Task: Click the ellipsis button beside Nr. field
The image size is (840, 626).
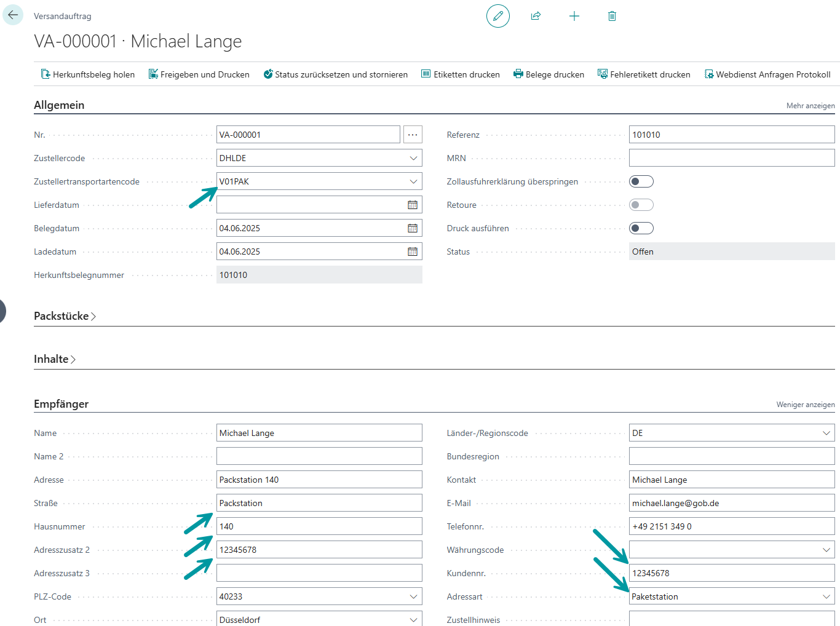Action: point(413,135)
